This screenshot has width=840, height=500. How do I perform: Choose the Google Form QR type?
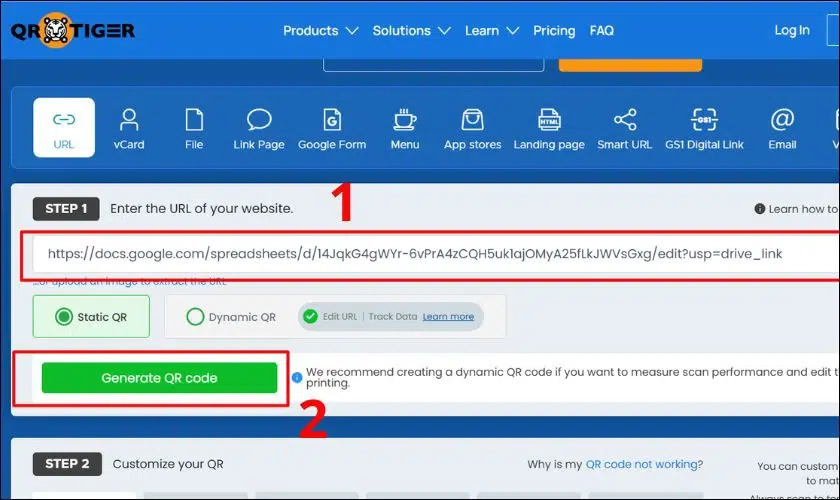(x=332, y=129)
